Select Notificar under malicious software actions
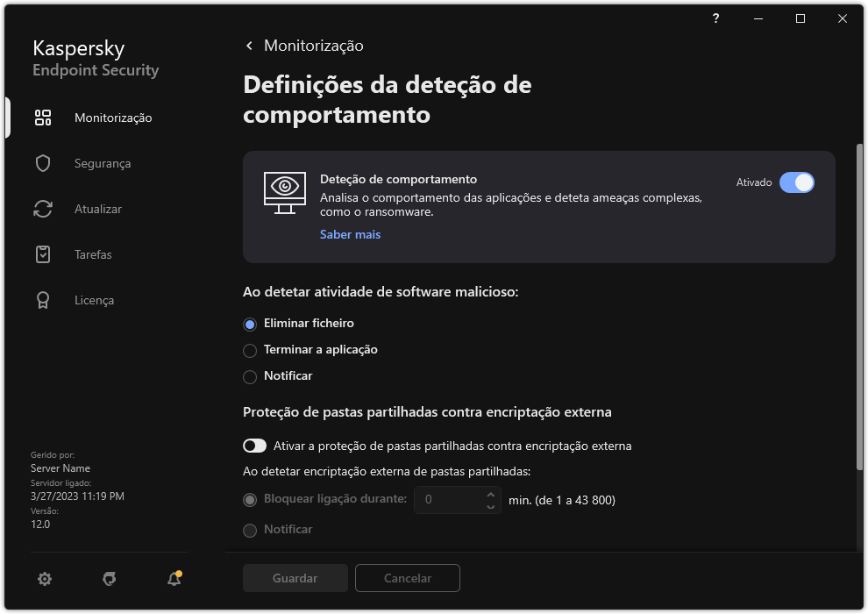Image resolution: width=868 pixels, height=614 pixels. (250, 375)
